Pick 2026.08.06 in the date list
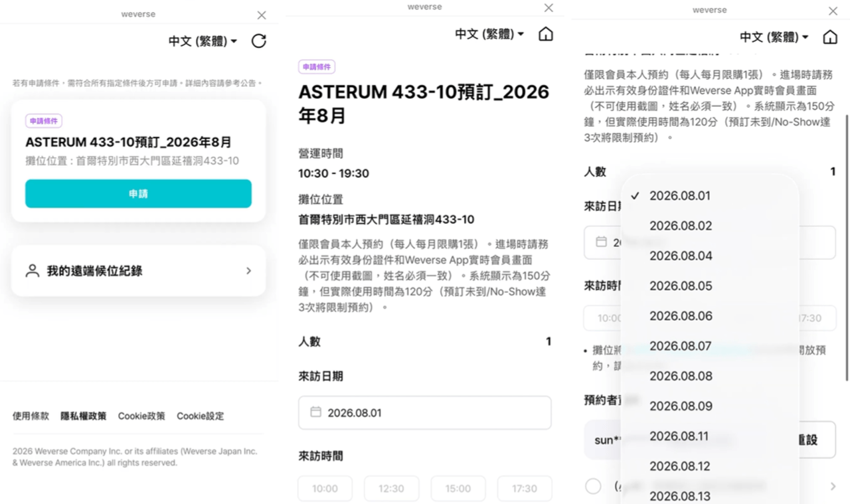This screenshot has width=850, height=504. tap(710, 316)
